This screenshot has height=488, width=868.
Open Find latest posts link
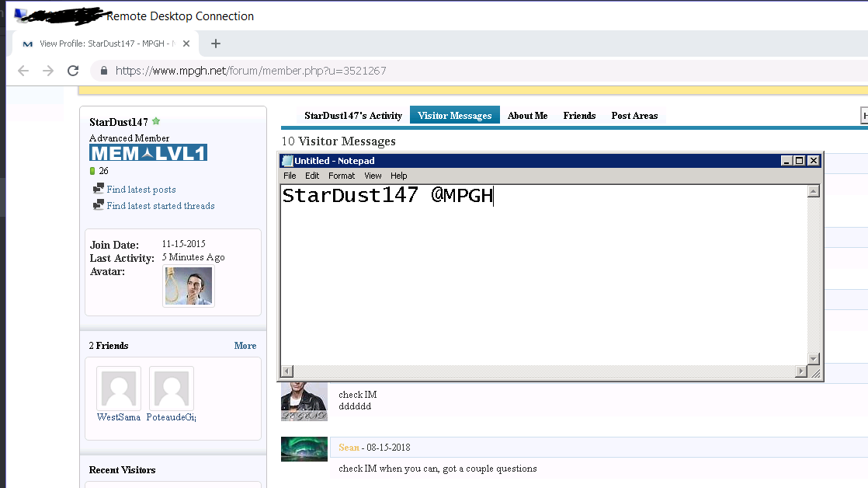[141, 190]
